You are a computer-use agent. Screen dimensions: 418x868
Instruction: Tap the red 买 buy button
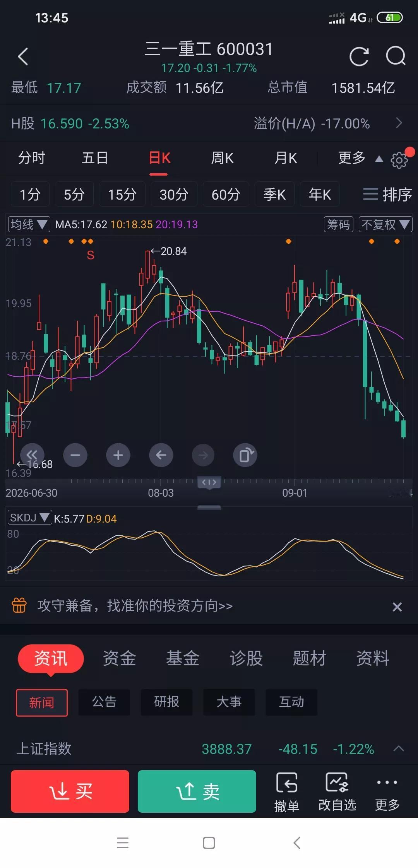[x=70, y=791]
